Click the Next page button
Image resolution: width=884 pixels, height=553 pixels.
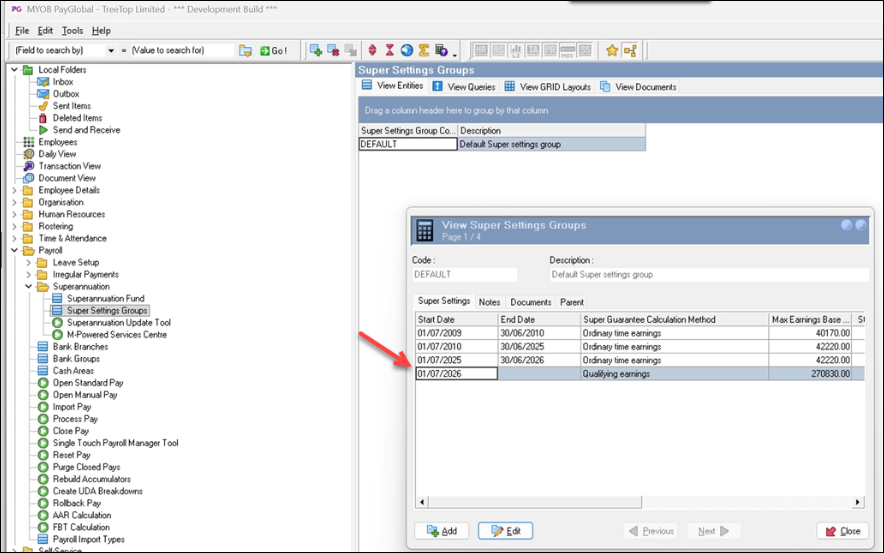tap(713, 531)
